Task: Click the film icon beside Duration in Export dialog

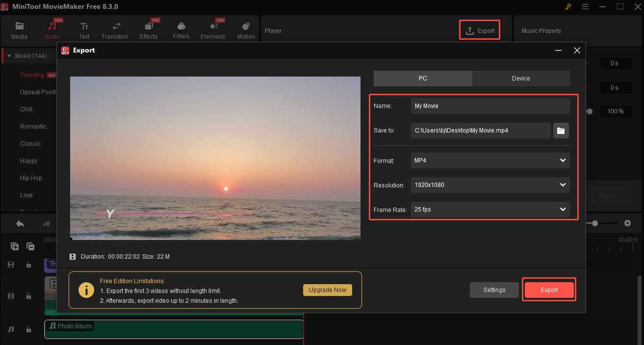Action: 73,257
